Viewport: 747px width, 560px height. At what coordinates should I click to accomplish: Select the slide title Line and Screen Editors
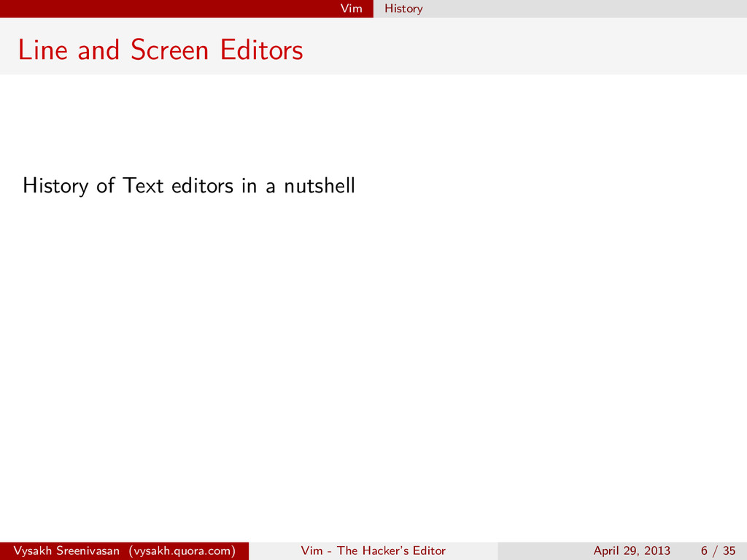tap(160, 50)
